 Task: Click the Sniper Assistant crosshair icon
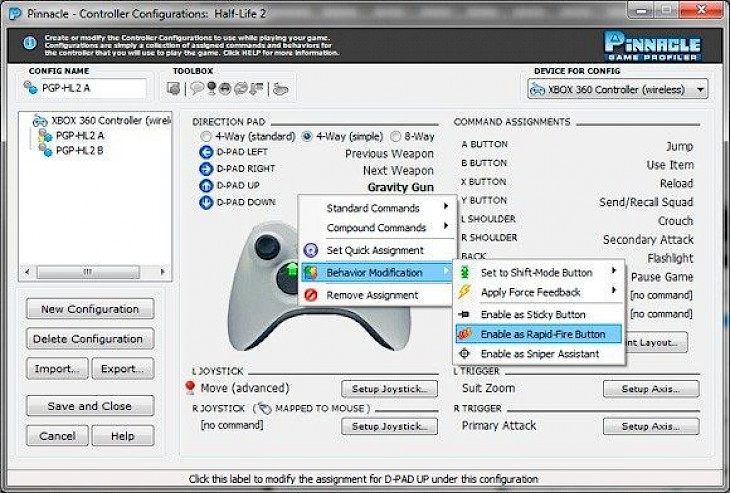(465, 354)
